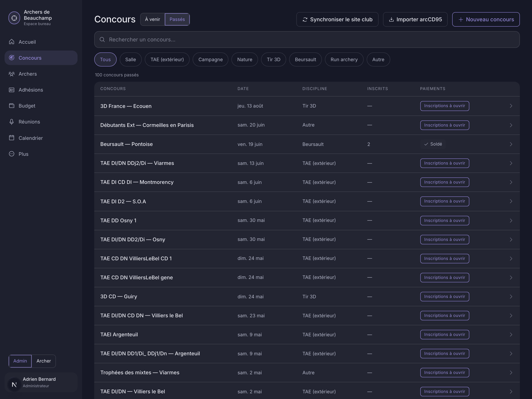The image size is (532, 399).
Task: Open the Budget section
Action: [x=41, y=106]
